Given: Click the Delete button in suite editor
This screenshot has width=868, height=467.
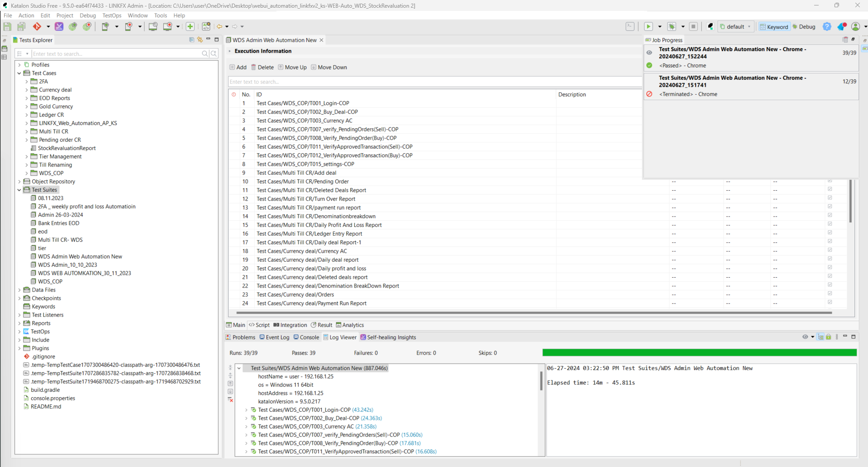Looking at the screenshot, I should point(262,67).
